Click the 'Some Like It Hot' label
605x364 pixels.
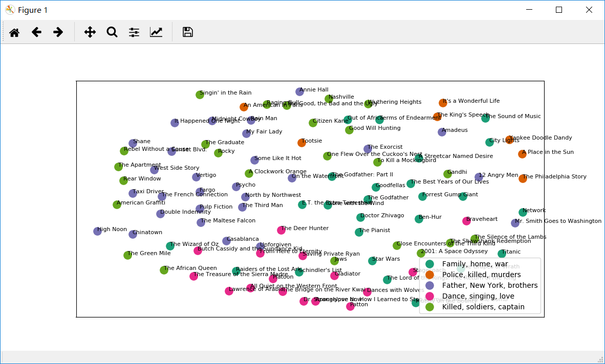[278, 158]
